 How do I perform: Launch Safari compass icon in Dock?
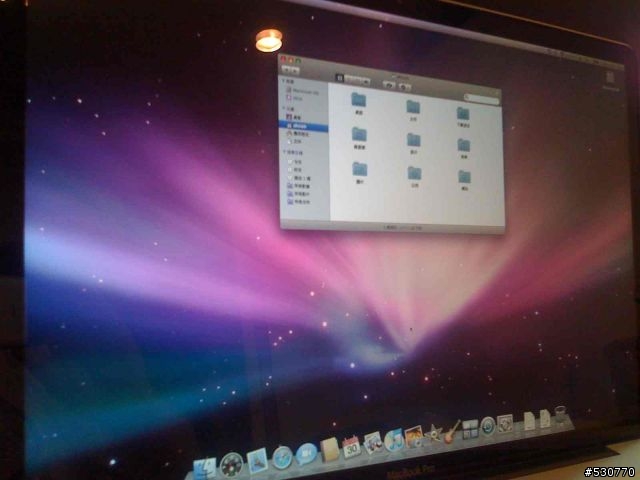[x=282, y=457]
